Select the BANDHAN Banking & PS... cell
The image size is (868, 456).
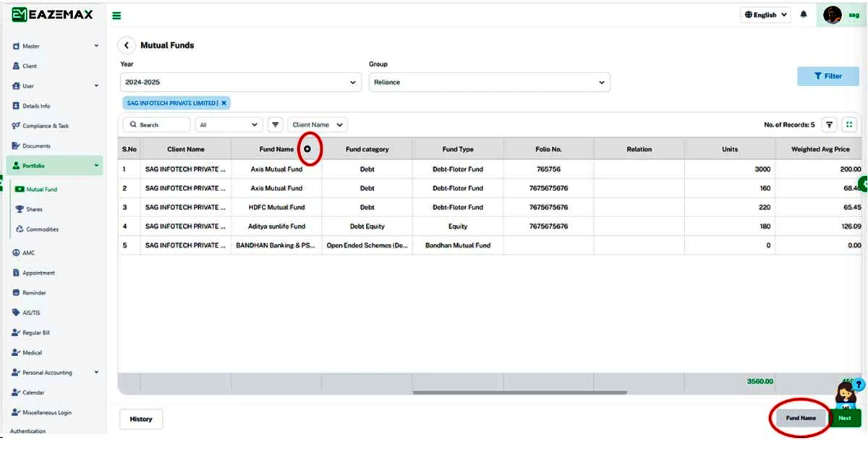[x=276, y=245]
